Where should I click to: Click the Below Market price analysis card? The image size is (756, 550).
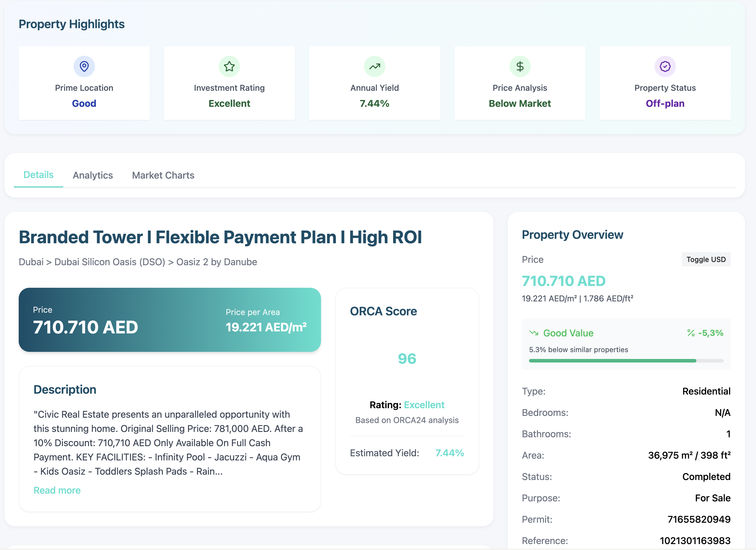pyautogui.click(x=520, y=83)
